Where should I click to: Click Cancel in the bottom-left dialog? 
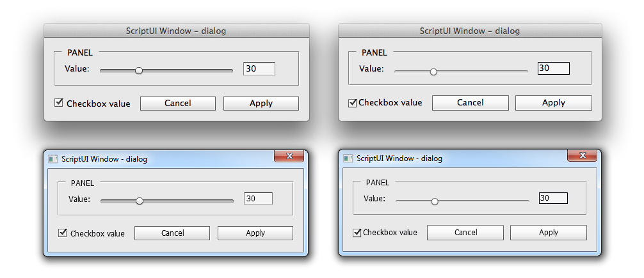click(x=172, y=233)
